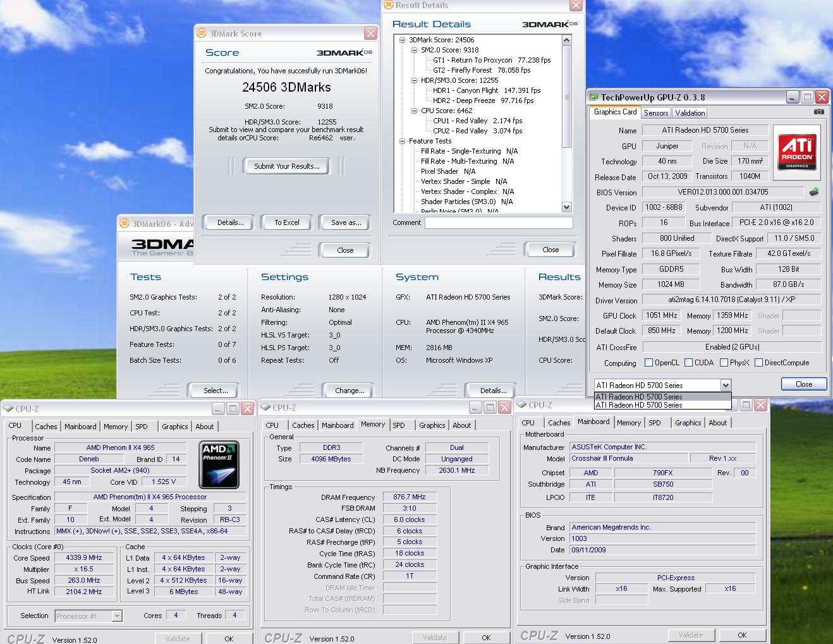Click the BIOS Version field in GPU-Z

pyautogui.click(x=723, y=192)
